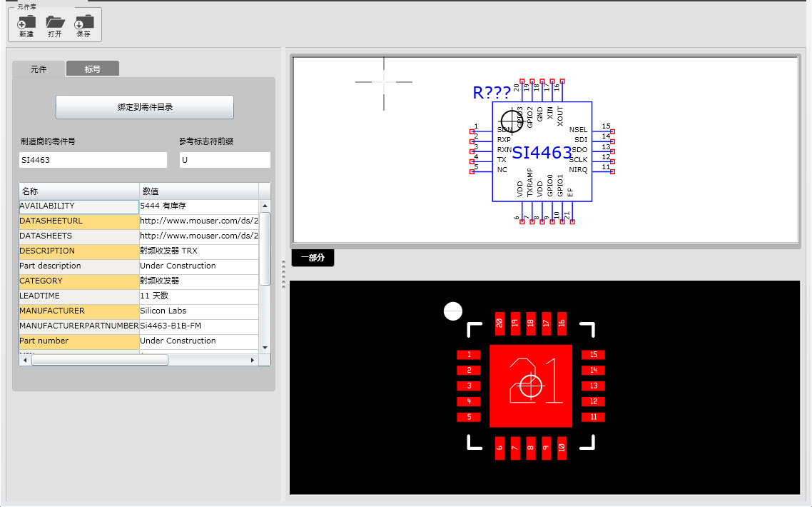The width and height of the screenshot is (812, 507).
Task: Select footprint pad 1
Action: (x=469, y=355)
